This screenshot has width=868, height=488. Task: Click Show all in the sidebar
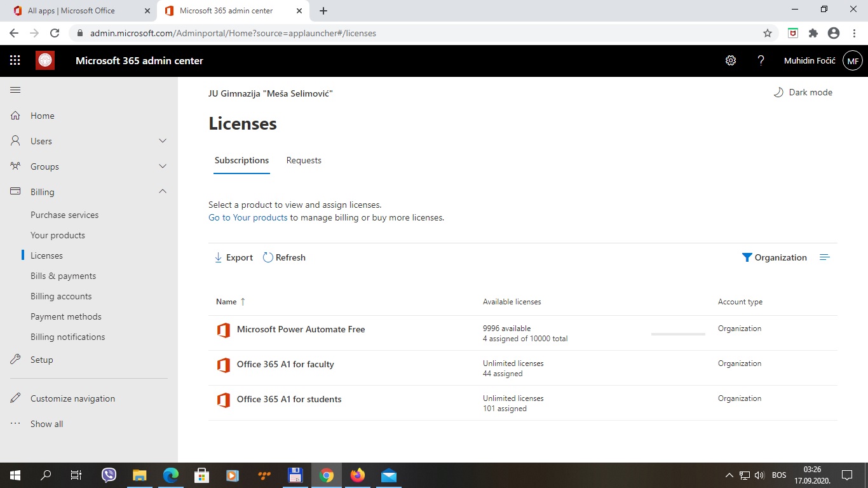click(47, 424)
